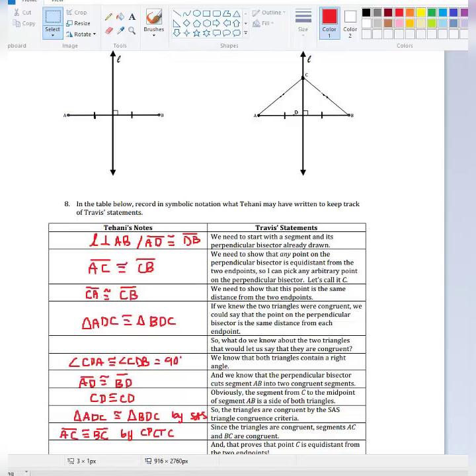Pick the Pentagon shape
Viewport: 476px width, 476px height.
click(x=197, y=23)
